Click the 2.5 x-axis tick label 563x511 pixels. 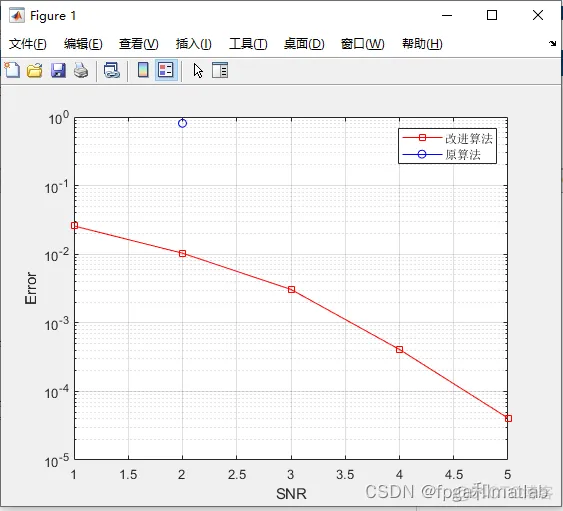click(237, 475)
